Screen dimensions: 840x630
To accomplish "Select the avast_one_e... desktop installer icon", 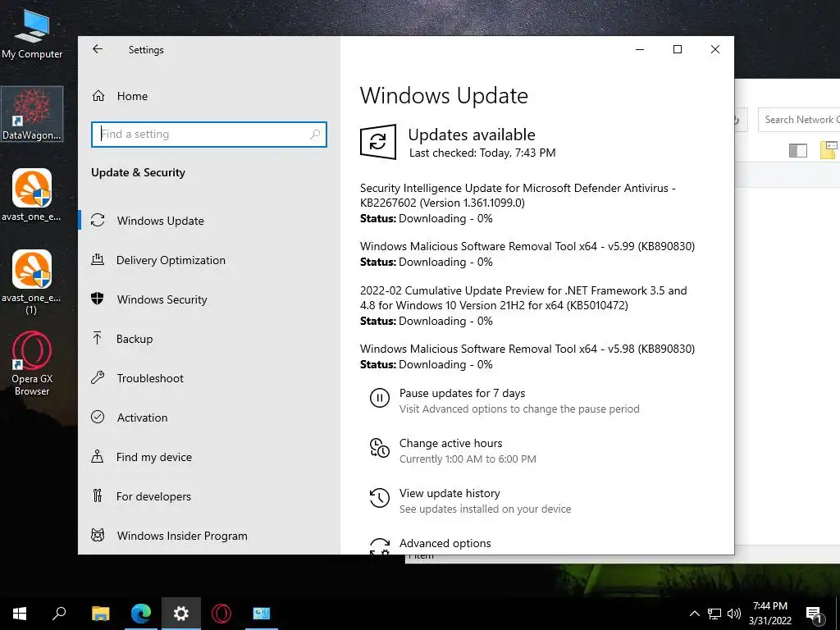I will pyautogui.click(x=32, y=195).
